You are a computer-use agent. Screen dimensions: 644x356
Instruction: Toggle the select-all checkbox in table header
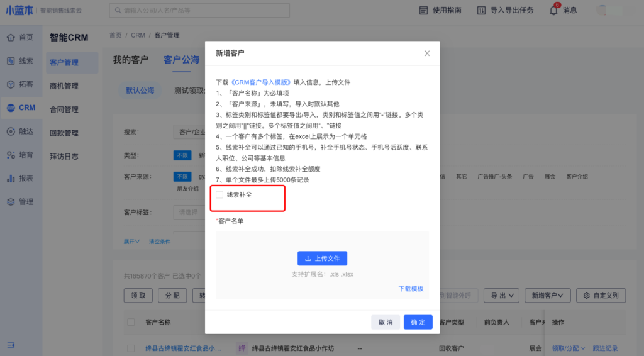pyautogui.click(x=131, y=322)
